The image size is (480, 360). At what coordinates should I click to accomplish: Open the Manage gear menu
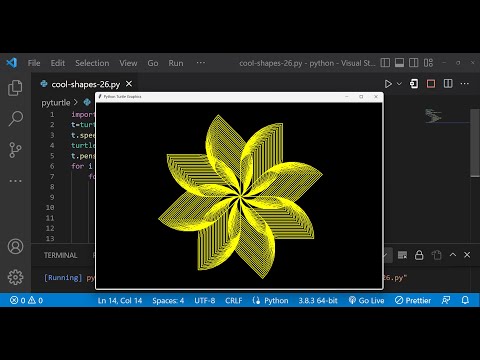click(15, 277)
